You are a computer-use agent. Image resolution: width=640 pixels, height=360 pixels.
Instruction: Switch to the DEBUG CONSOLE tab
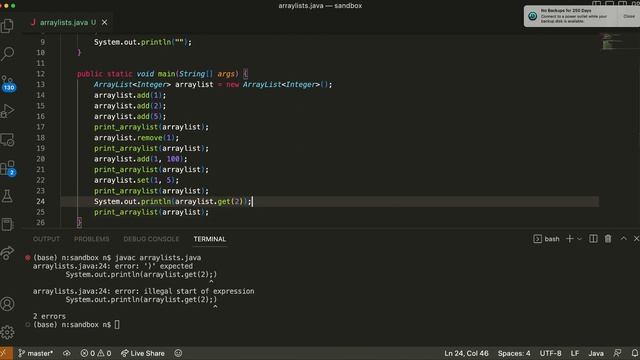click(151, 239)
